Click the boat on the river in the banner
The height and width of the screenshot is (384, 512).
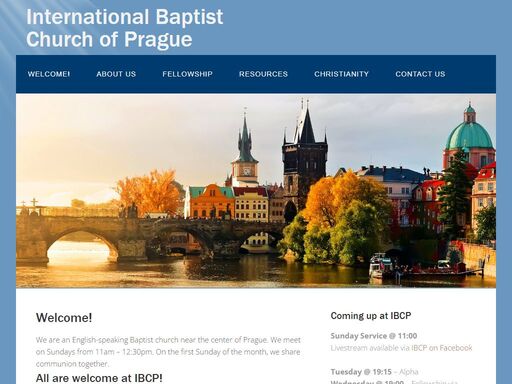pyautogui.click(x=381, y=266)
